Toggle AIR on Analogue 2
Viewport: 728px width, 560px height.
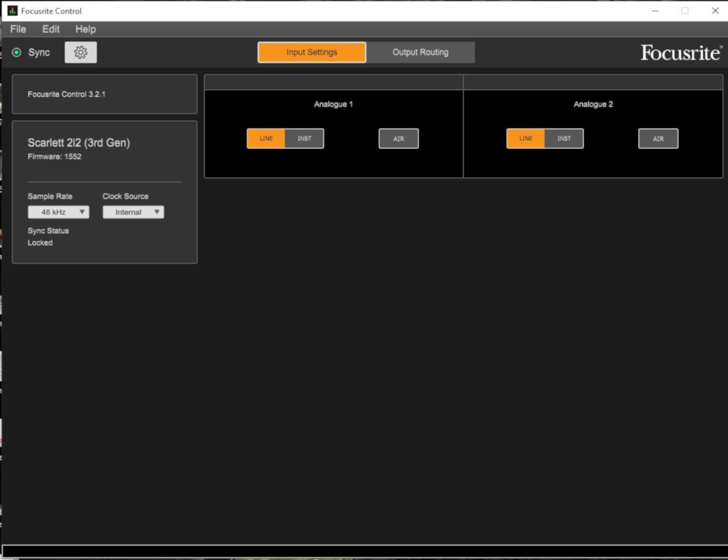pyautogui.click(x=658, y=138)
